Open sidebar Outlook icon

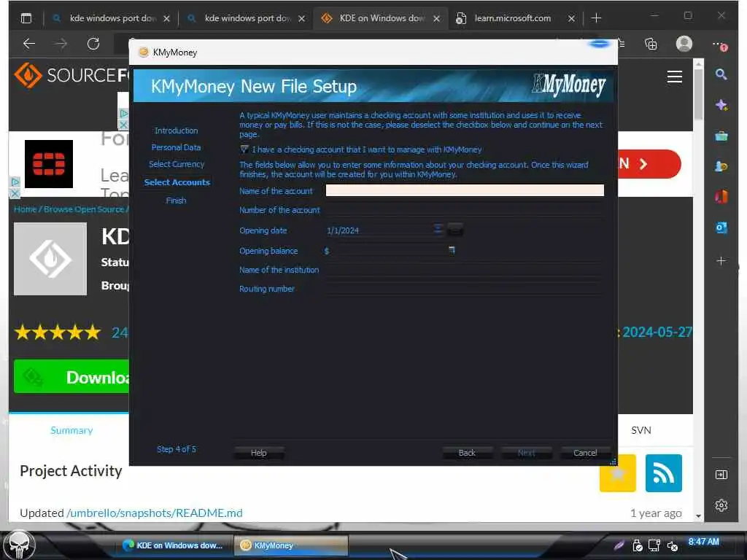tap(721, 227)
